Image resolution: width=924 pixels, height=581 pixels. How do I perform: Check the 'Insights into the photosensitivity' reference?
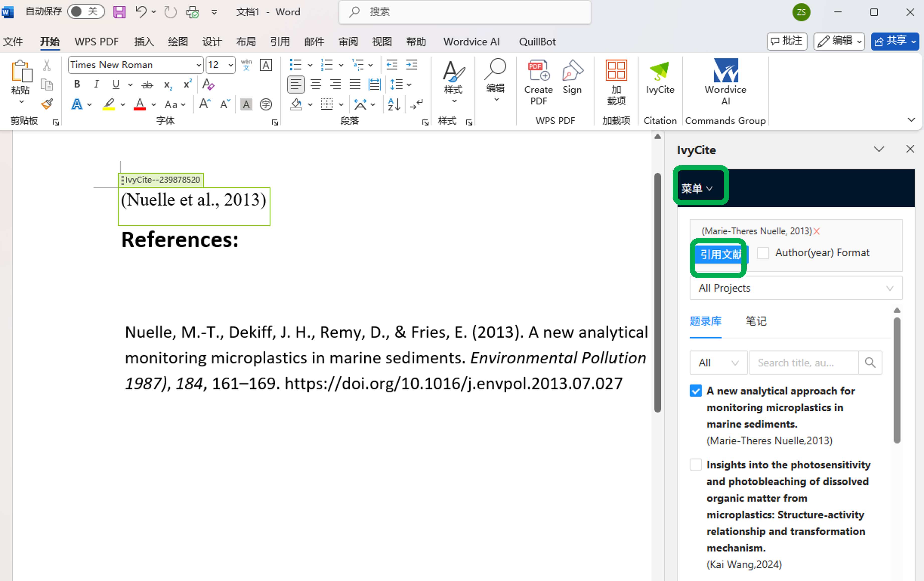click(x=696, y=465)
